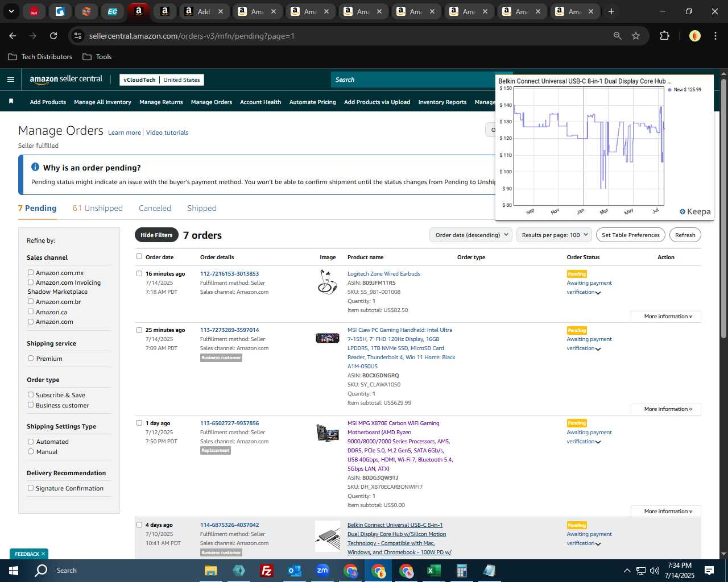
Task: Open the tab search dropdown arrow
Action: click(11, 11)
